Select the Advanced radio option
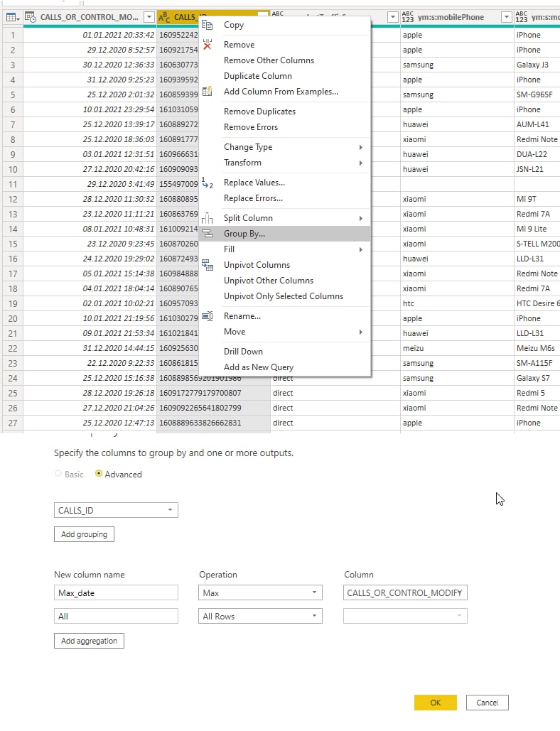The image size is (560, 731). (x=98, y=474)
